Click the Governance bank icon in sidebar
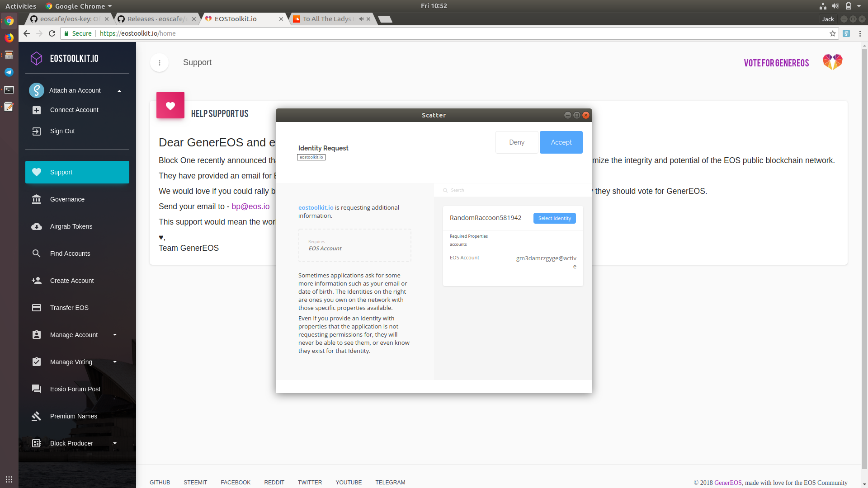The width and height of the screenshot is (868, 488). (37, 199)
